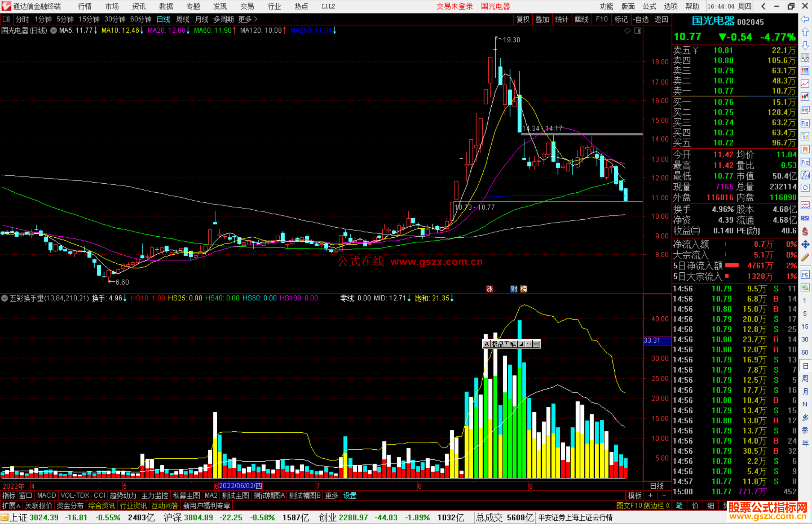Click the f(x) formula sidebar icon
812x524 pixels.
[805, 175]
